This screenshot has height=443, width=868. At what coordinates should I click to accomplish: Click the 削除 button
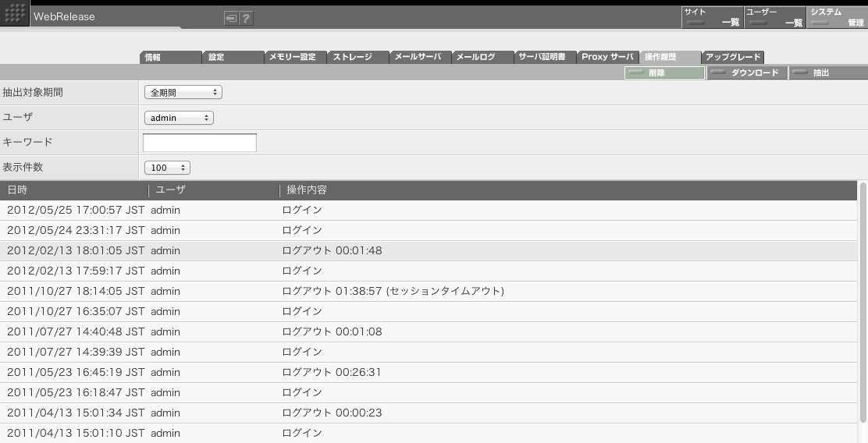664,73
